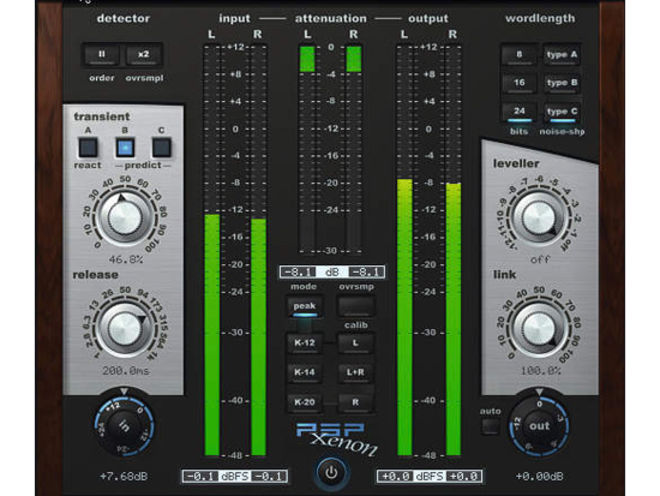Choose noise shaping type B
Screen dimensions: 660x496
(562, 83)
